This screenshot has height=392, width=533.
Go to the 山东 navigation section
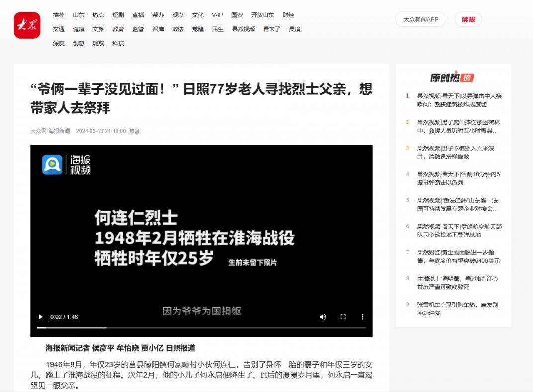coord(79,15)
